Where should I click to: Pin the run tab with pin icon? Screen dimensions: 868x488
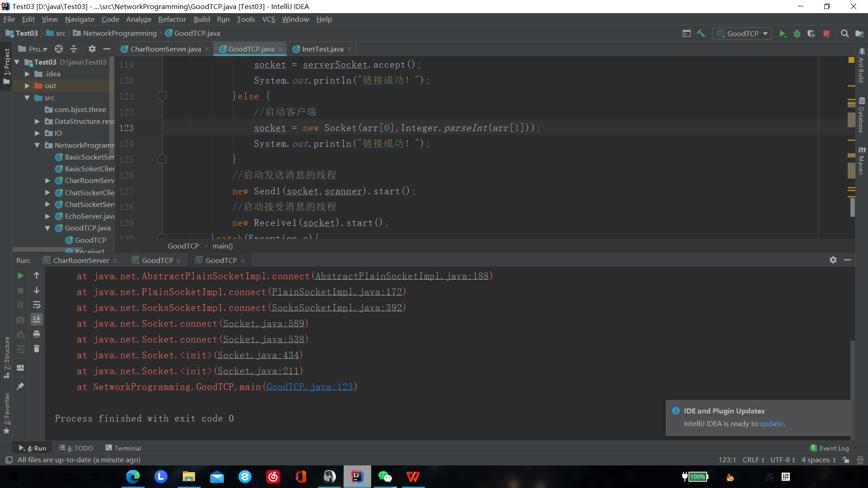(20, 386)
